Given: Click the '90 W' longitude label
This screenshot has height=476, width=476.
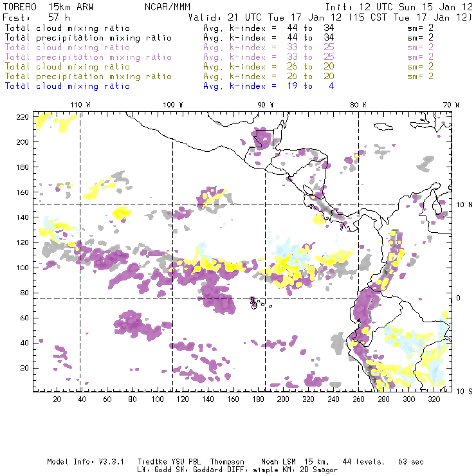Looking at the screenshot, I should (x=266, y=105).
